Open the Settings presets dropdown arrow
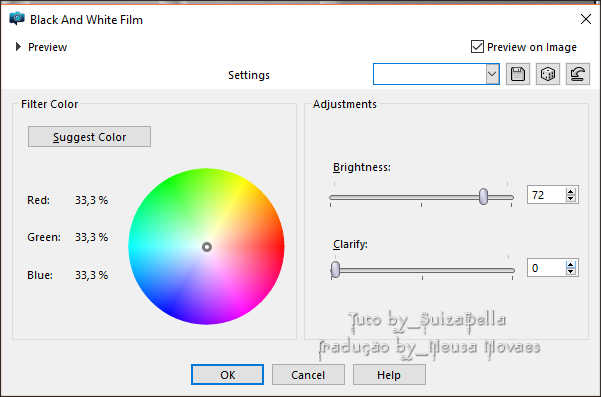601x397 pixels. [x=492, y=74]
